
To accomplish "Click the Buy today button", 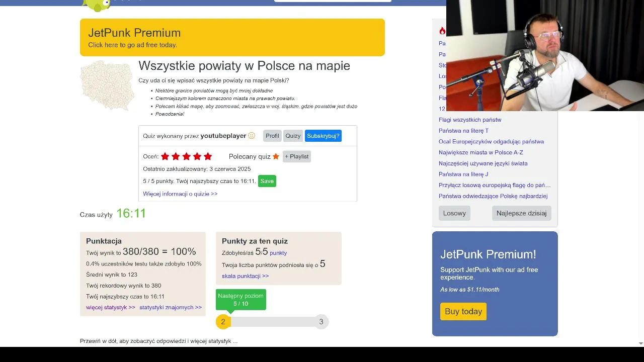I will click(x=463, y=312).
